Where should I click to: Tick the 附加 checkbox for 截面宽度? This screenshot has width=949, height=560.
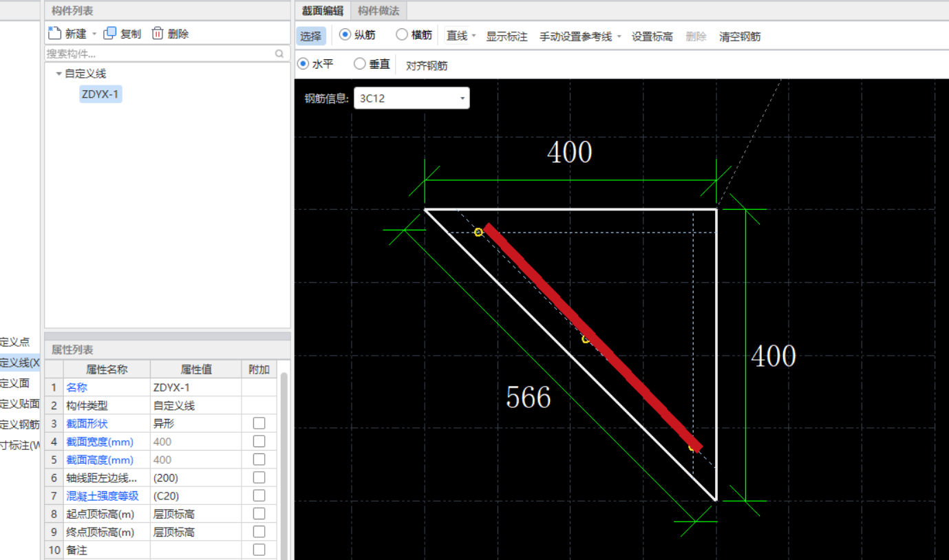tap(259, 441)
